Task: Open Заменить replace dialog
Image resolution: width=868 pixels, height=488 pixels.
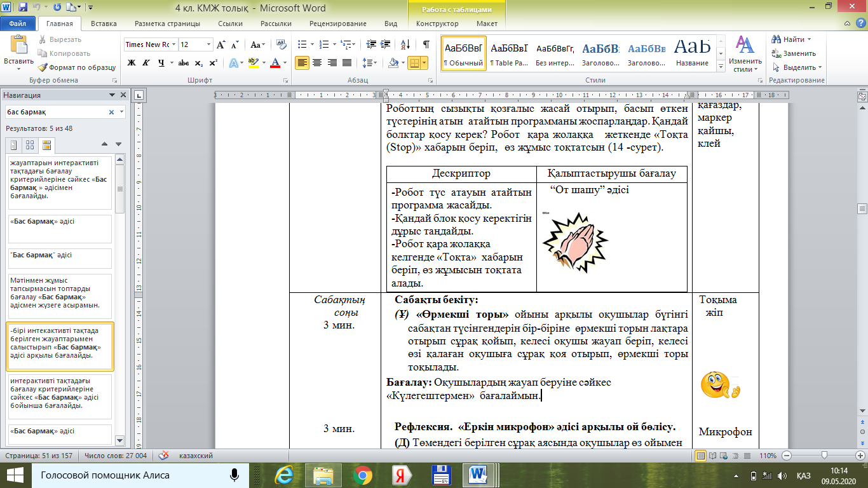Action: pos(794,53)
